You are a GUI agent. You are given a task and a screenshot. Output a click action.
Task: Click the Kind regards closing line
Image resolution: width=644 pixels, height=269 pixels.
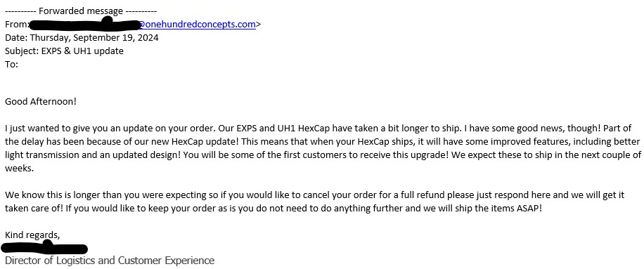pyautogui.click(x=32, y=235)
